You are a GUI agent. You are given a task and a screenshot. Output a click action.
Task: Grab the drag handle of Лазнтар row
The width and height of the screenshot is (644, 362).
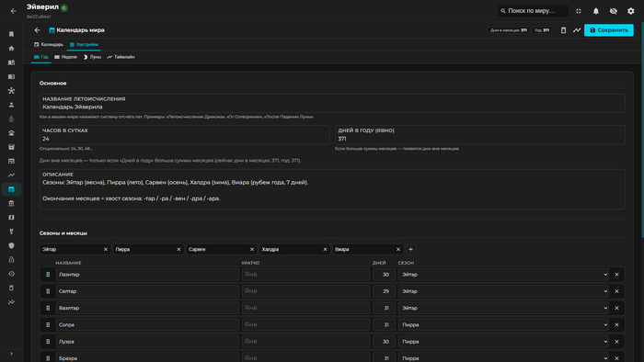[48, 275]
